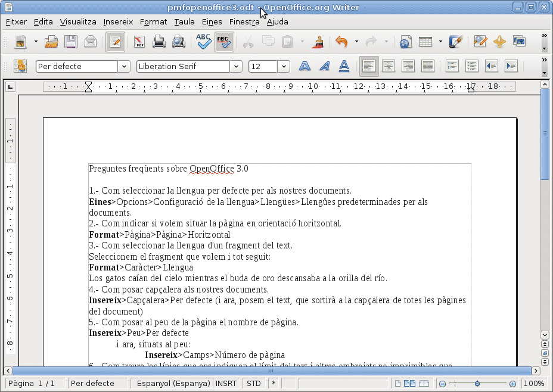Open the Liberation Serif font dropdown

tap(236, 66)
